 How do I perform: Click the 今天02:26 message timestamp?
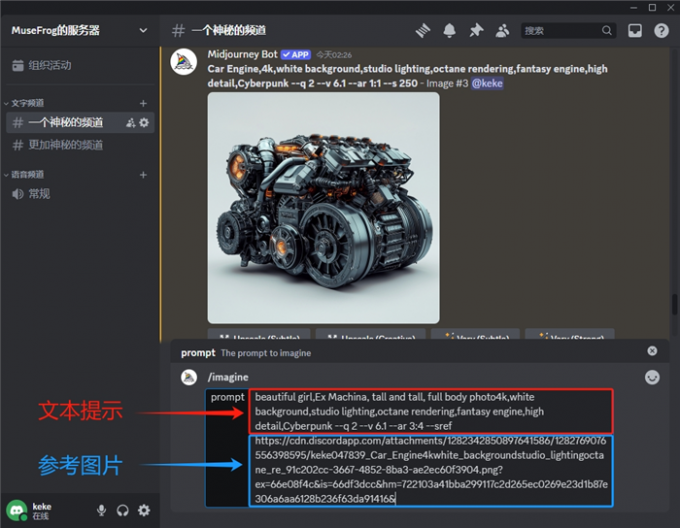point(334,55)
